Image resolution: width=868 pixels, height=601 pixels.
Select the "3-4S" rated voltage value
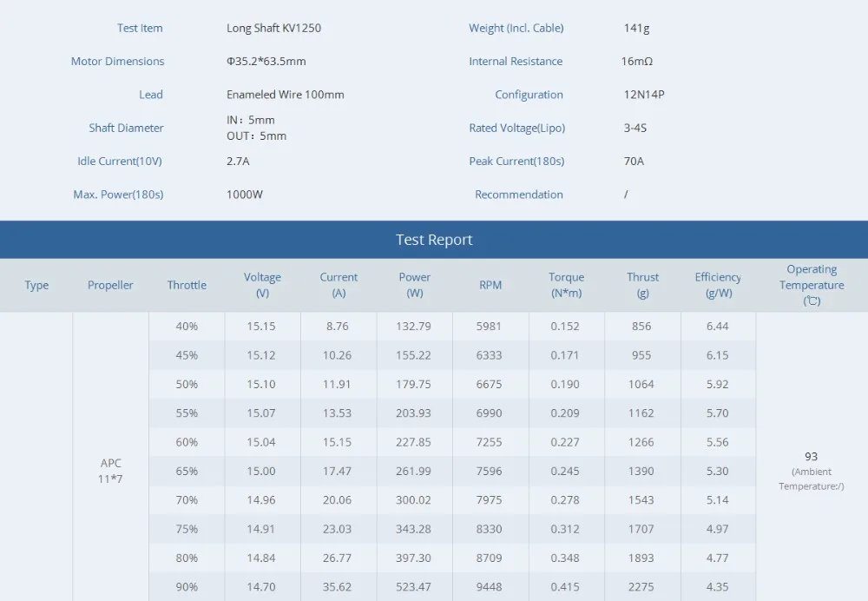635,128
